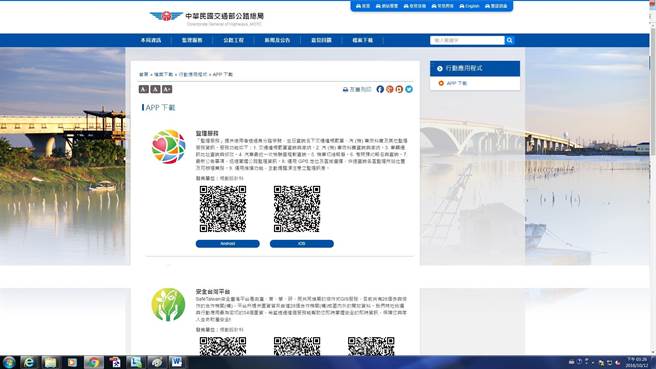
Task: Reset font with the middle A icon
Action: [x=155, y=89]
